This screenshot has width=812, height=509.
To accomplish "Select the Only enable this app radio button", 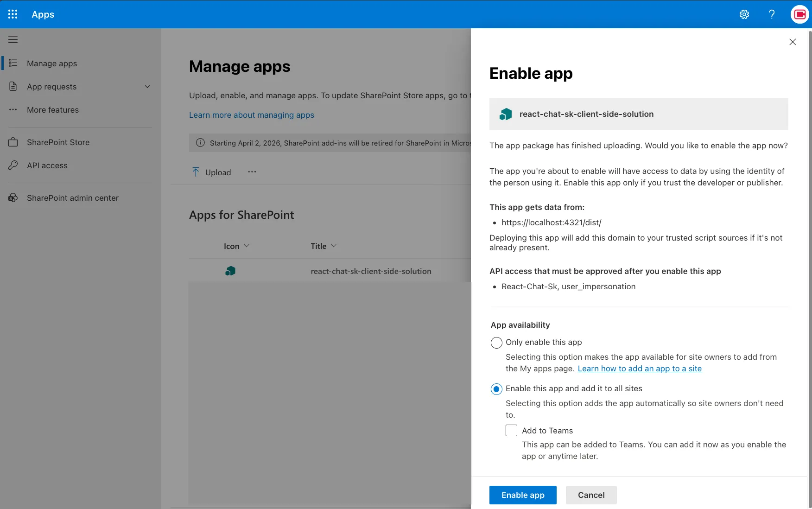I will coord(496,343).
